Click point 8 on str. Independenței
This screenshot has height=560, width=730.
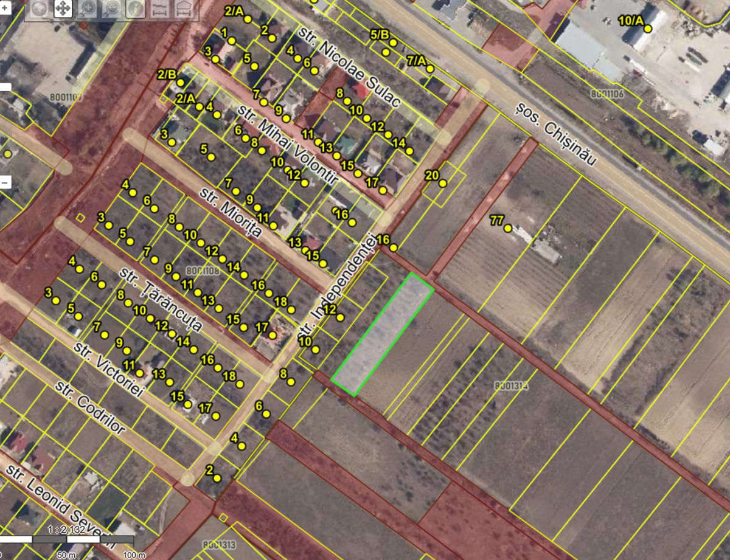click(x=291, y=382)
